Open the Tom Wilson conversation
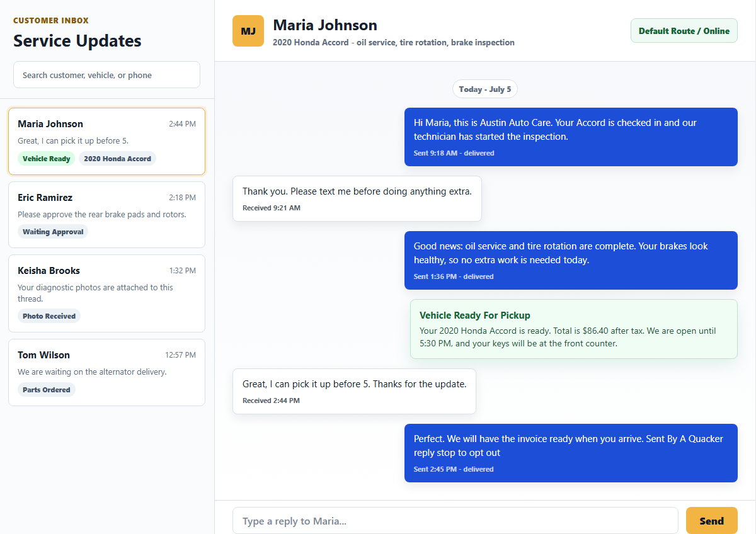Screen dimensions: 756x534 (x=106, y=372)
